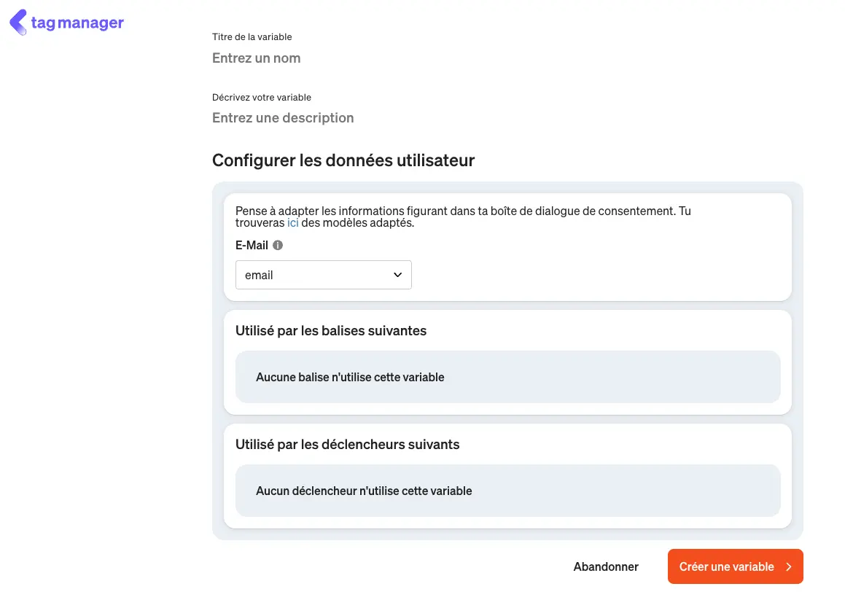The width and height of the screenshot is (845, 616).
Task: Click the "Décrivez votre variable" label
Action: point(262,98)
